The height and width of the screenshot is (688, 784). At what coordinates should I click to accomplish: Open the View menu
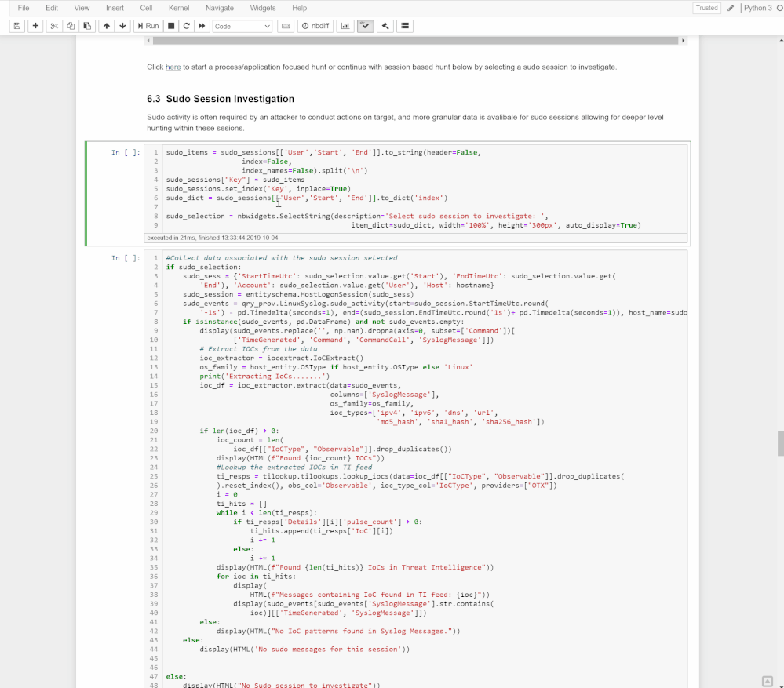coord(82,8)
